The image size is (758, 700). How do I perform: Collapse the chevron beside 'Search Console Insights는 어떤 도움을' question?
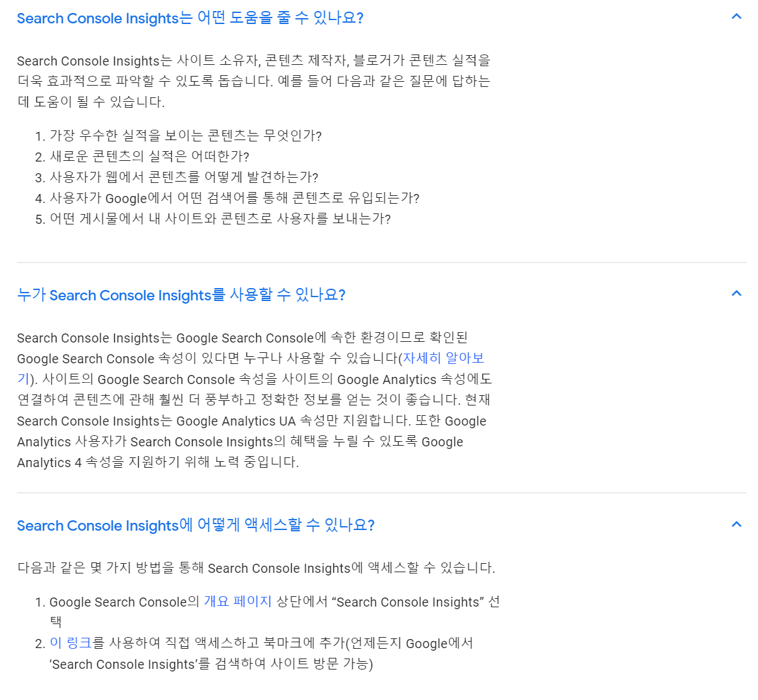(736, 17)
